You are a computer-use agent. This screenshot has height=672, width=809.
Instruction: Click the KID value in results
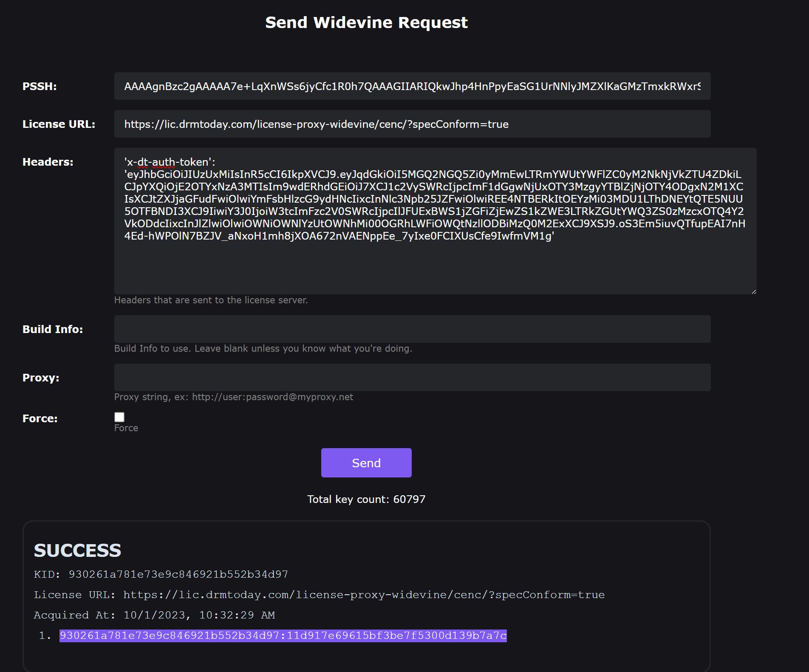coord(178,574)
